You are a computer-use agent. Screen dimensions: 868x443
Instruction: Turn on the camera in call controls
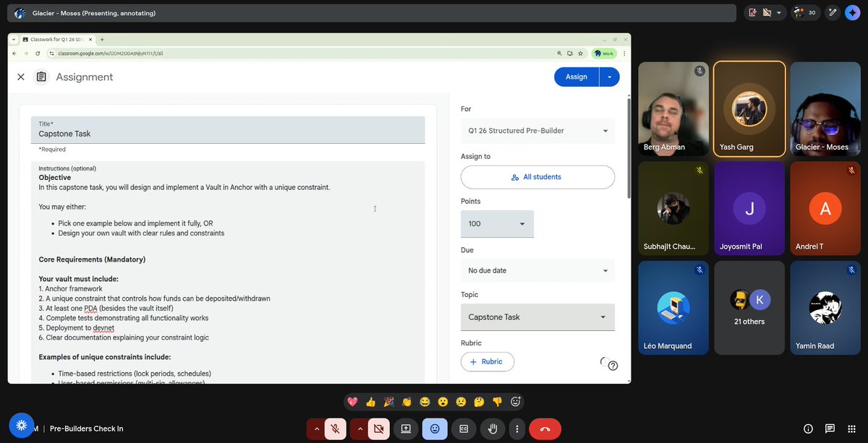coord(378,429)
